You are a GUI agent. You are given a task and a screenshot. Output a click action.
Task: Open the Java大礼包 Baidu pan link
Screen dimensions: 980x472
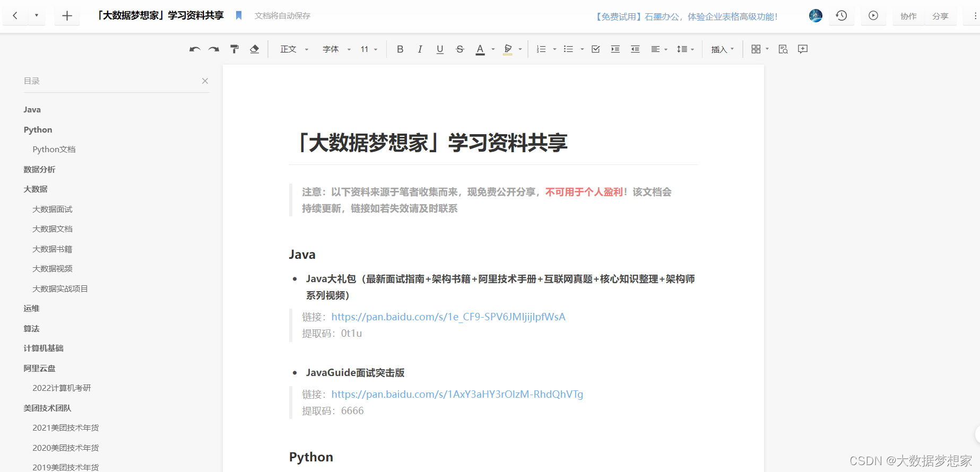click(448, 317)
